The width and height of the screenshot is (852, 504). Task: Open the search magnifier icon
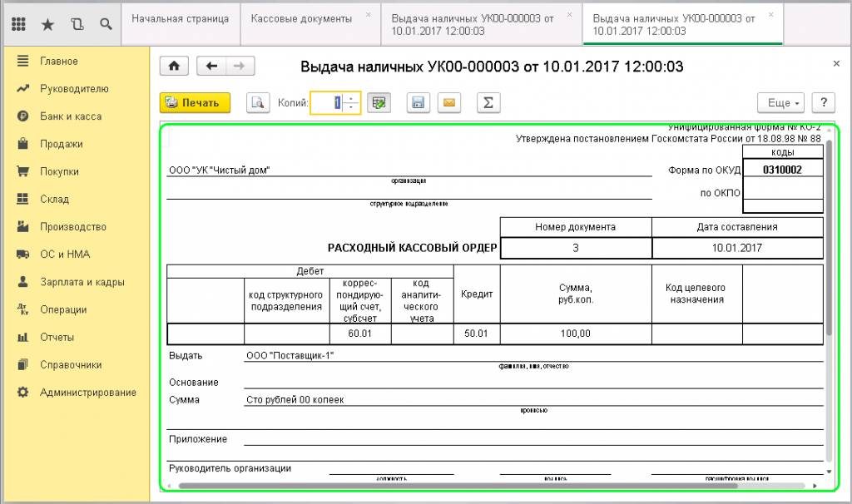106,24
